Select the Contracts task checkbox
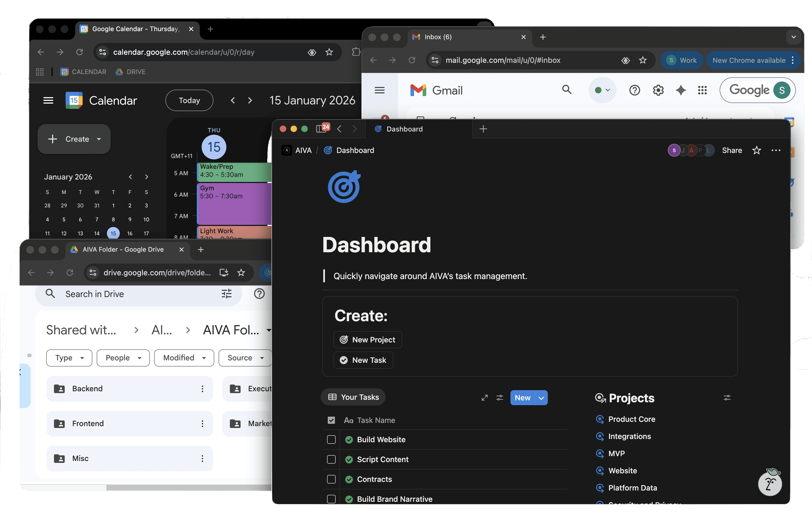 (x=331, y=479)
